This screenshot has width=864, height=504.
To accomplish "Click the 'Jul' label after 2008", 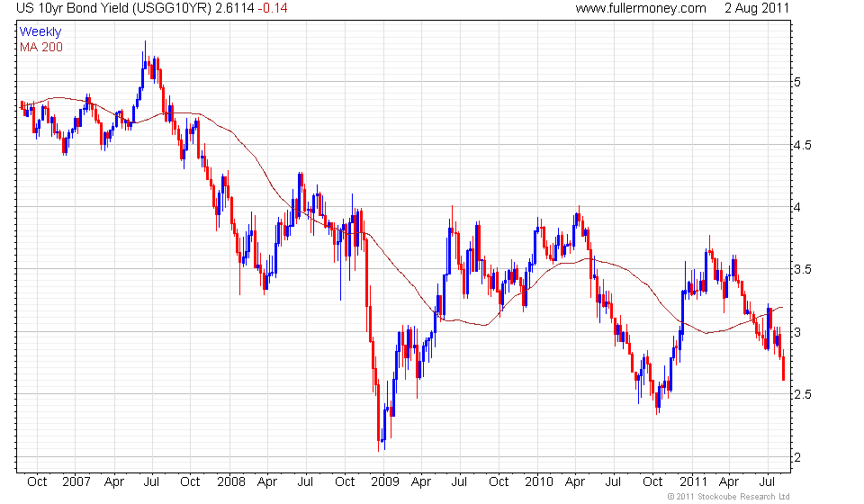I will (305, 482).
